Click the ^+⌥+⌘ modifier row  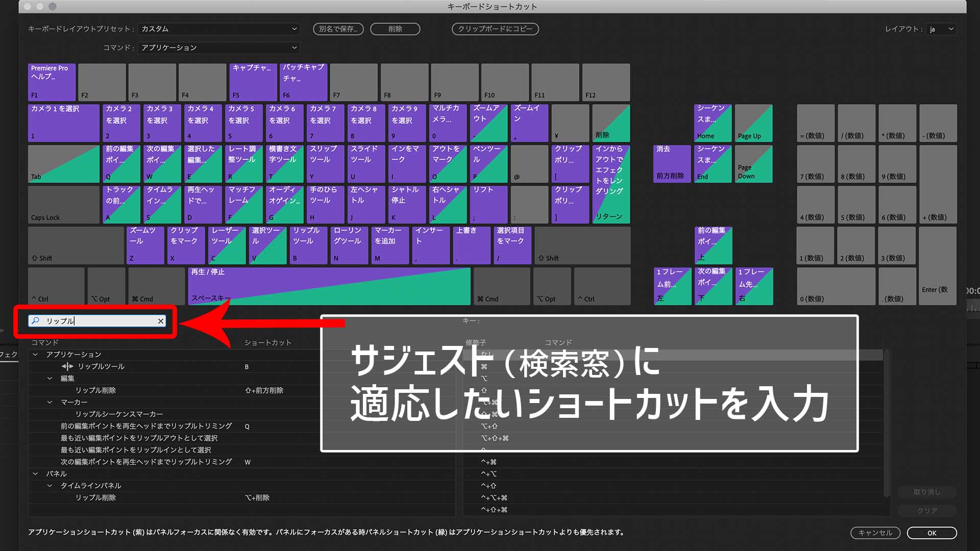(x=674, y=497)
